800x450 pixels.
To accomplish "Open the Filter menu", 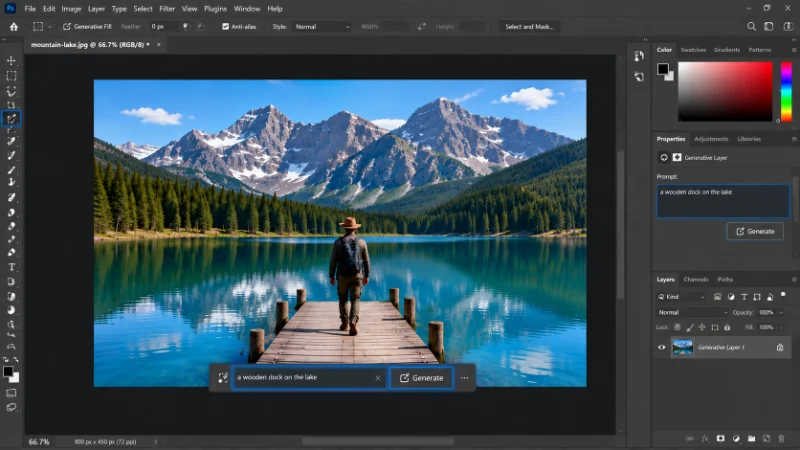I will click(x=167, y=9).
